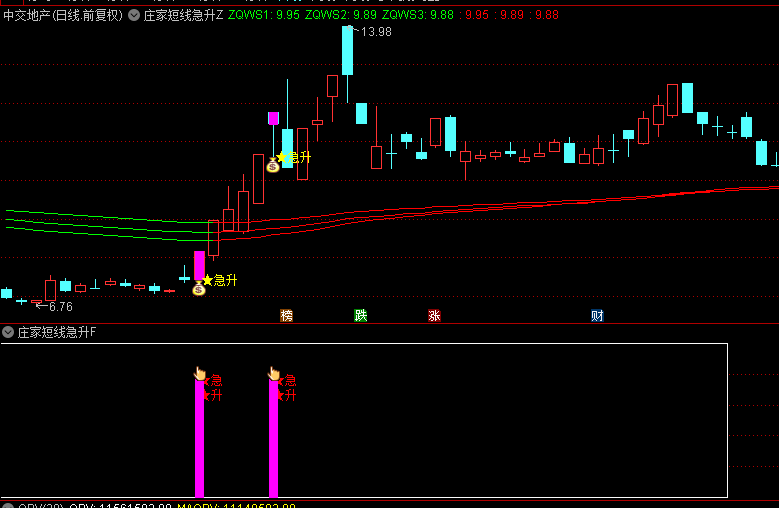This screenshot has width=779, height=508.
Task: Click the money bag under the small magenta candle
Action: click(x=273, y=165)
